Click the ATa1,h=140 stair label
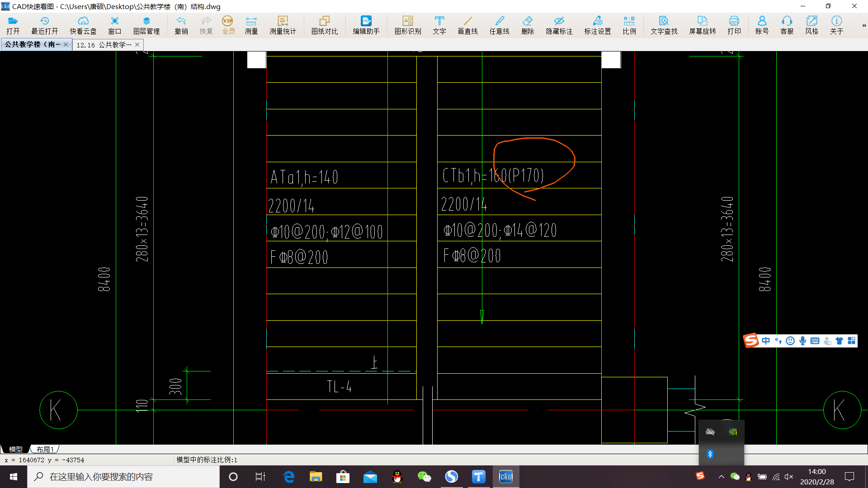Screen dimensions: 868x488 coord(304,177)
